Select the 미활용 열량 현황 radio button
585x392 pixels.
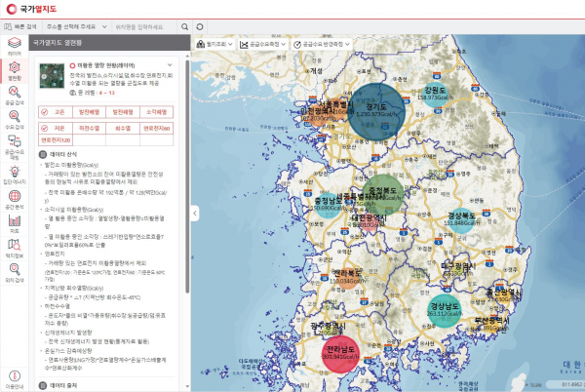72,63
